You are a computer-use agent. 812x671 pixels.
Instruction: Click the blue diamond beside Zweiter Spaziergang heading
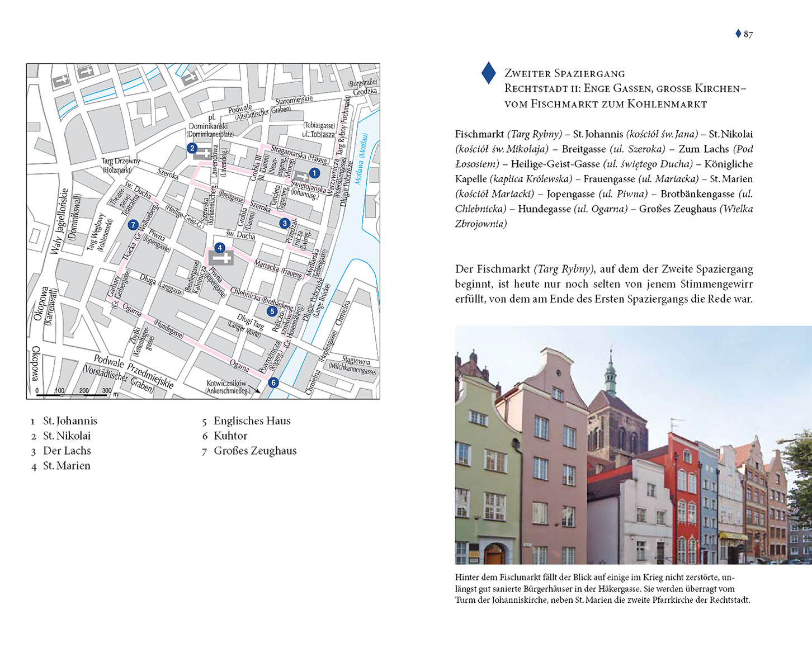tap(489, 73)
